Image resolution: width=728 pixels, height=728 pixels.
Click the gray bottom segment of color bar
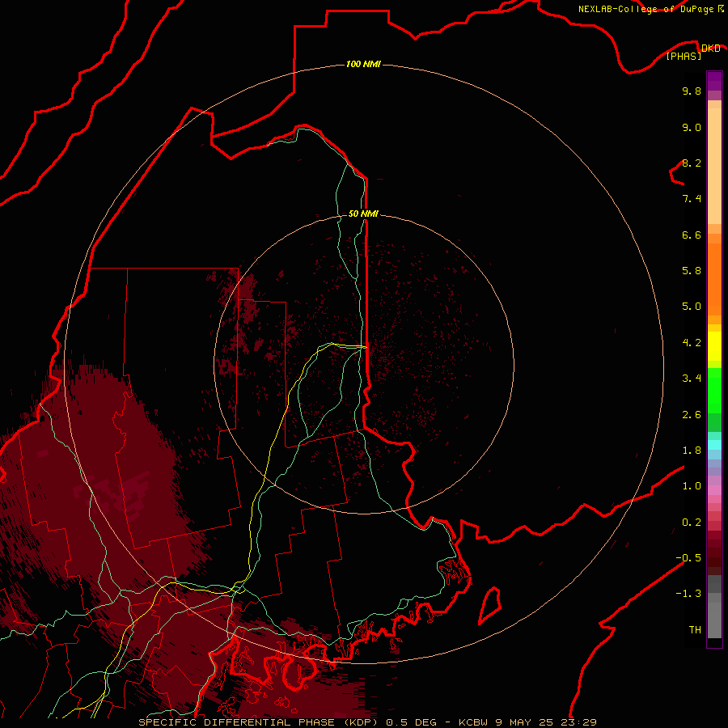click(x=714, y=620)
